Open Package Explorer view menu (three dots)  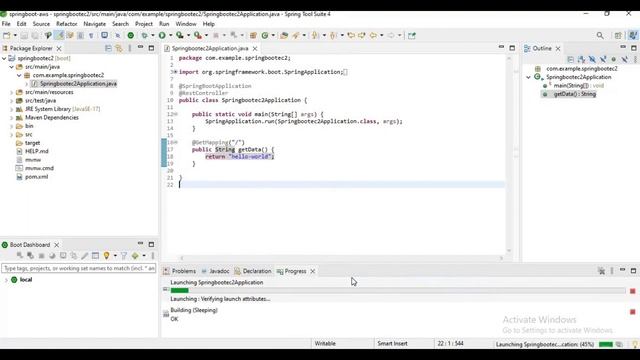click(130, 48)
